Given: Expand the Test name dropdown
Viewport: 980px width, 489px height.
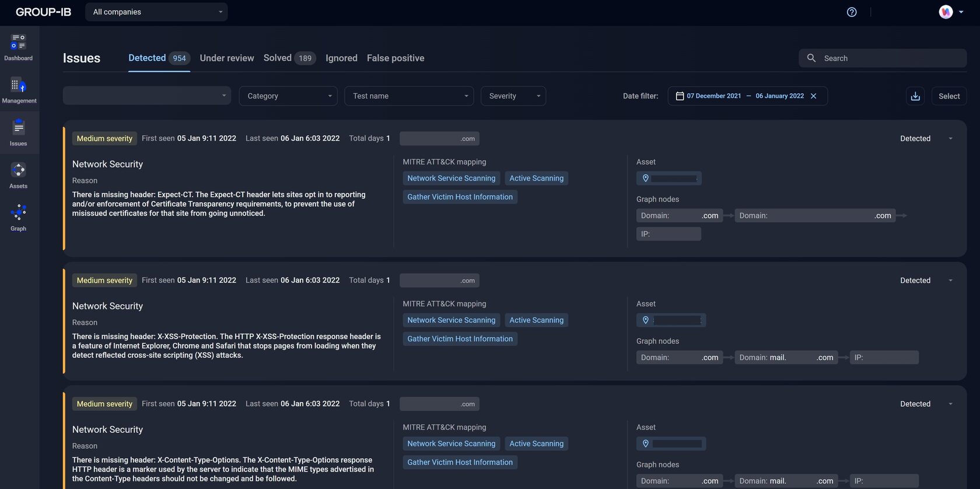Looking at the screenshot, I should click(409, 96).
